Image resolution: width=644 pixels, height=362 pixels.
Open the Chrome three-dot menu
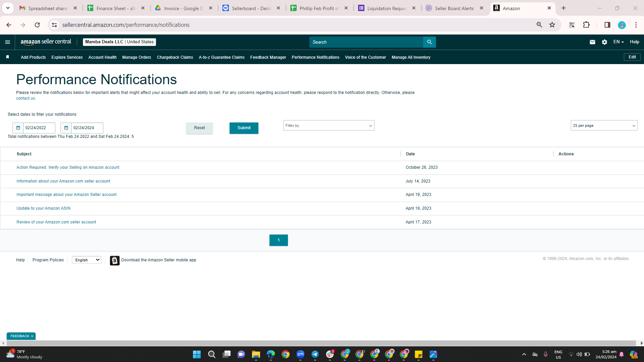[x=636, y=25]
